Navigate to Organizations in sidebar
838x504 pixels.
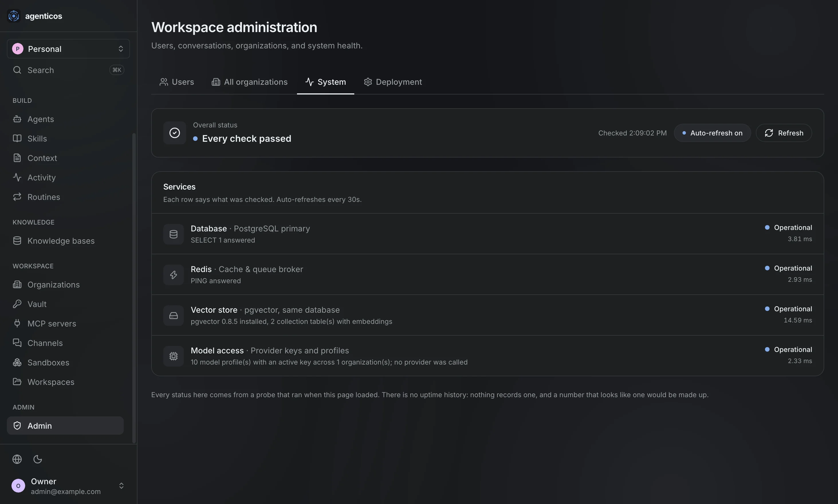(x=65, y=285)
